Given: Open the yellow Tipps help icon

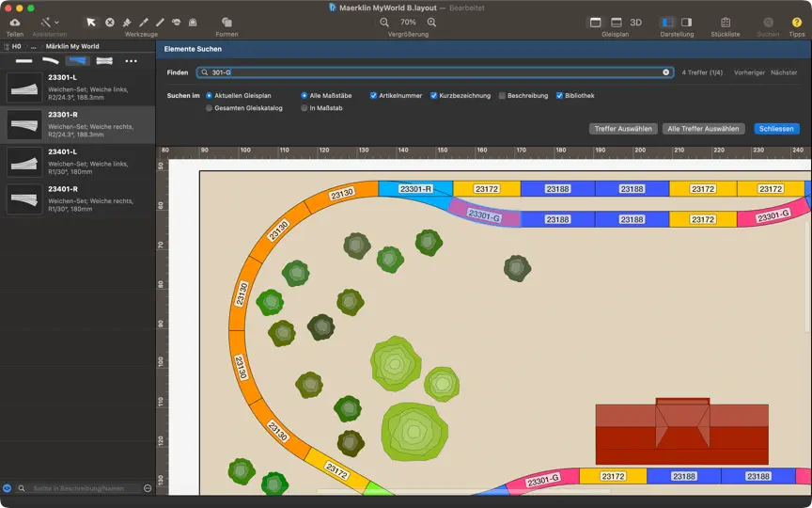Looking at the screenshot, I should (797, 23).
